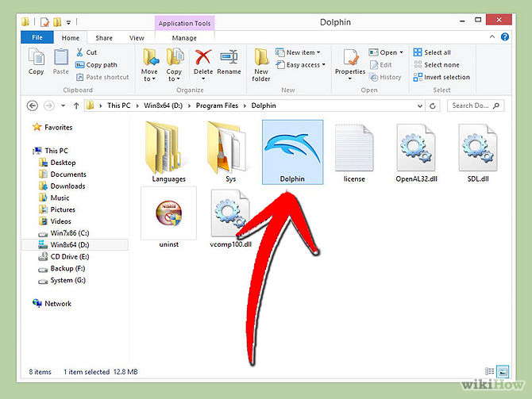The height and width of the screenshot is (399, 532).
Task: Cut the selected item with scissors icon
Action: pyautogui.click(x=87, y=52)
